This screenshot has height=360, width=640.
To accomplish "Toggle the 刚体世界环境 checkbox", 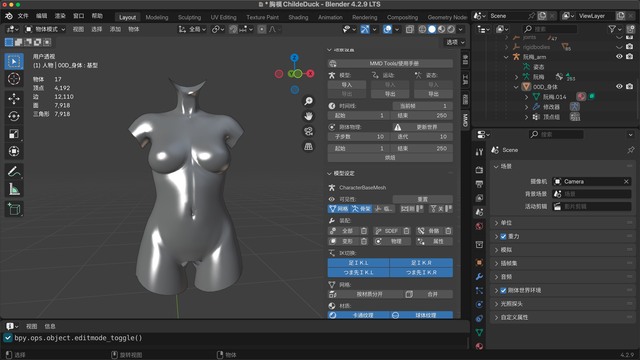I will coord(503,291).
